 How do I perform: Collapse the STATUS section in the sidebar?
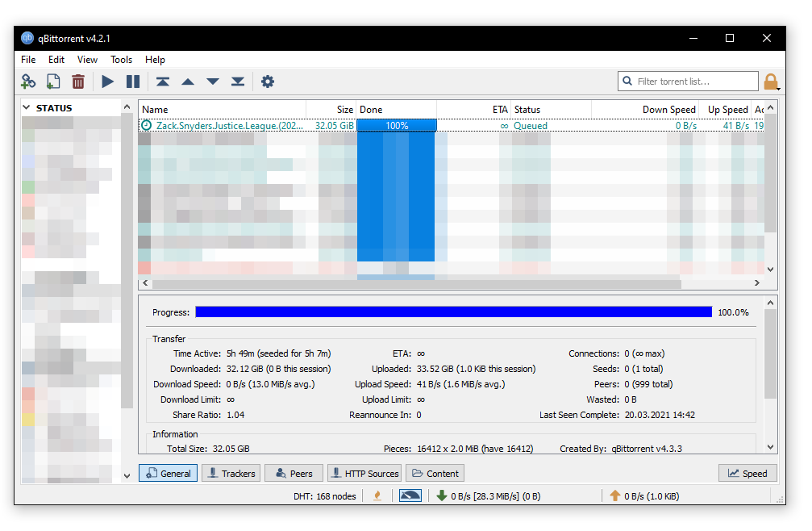pos(27,108)
